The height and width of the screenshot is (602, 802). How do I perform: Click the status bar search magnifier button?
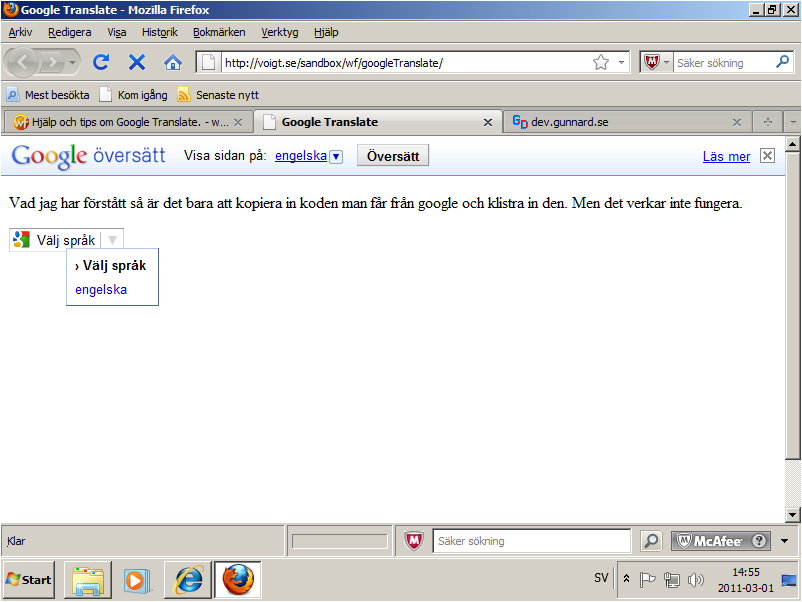click(x=651, y=541)
